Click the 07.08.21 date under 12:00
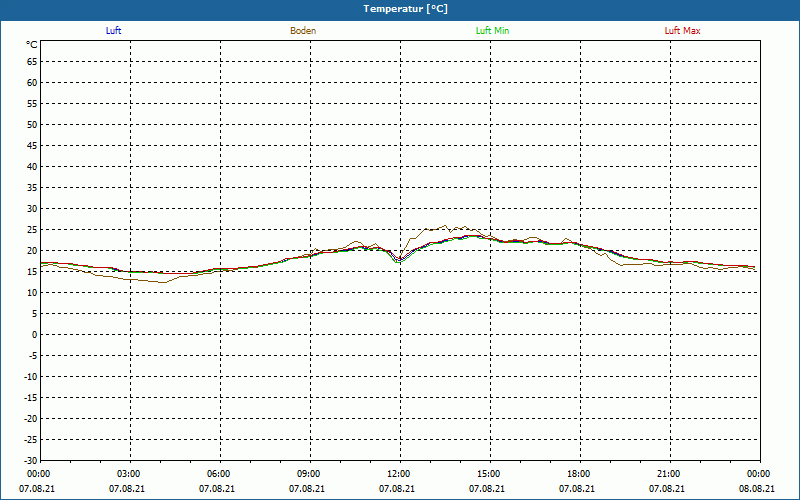 (396, 488)
